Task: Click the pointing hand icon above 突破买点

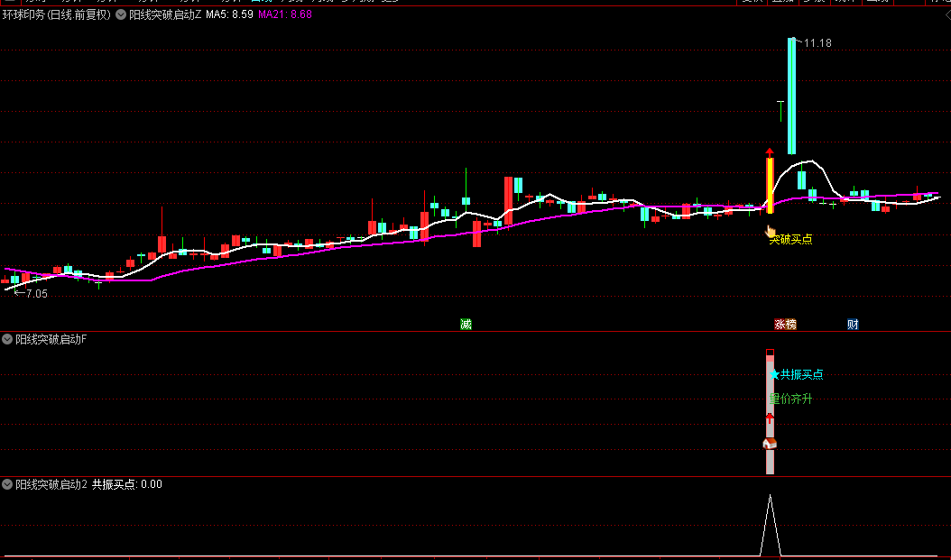Action: pos(771,232)
